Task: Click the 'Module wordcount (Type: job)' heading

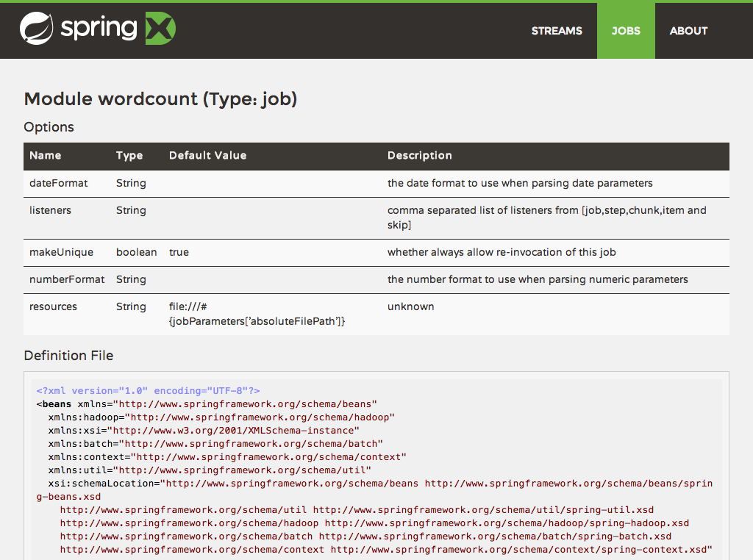Action: pyautogui.click(x=160, y=99)
